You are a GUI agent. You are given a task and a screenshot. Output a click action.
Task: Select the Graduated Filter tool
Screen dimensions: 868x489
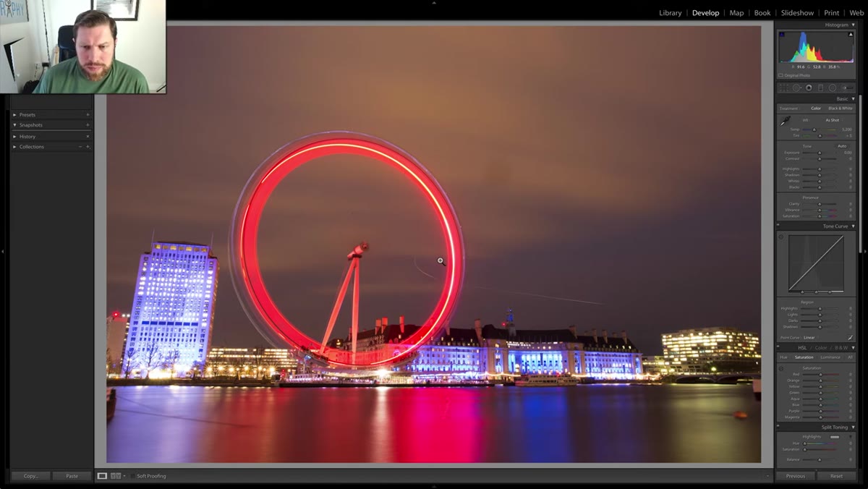point(820,88)
